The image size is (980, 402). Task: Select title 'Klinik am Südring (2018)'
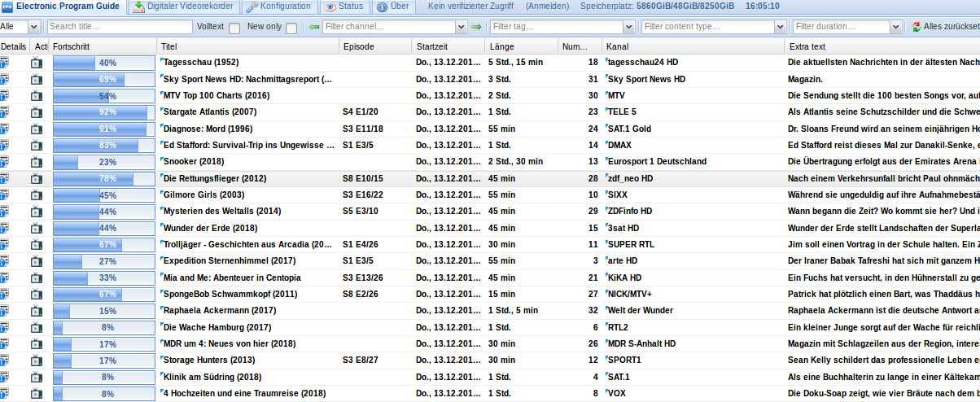pyautogui.click(x=212, y=377)
